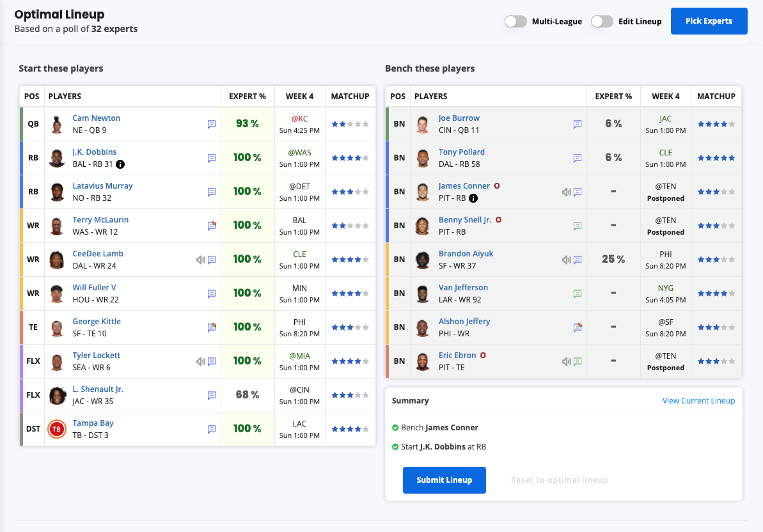Open the notes icon for Cam Newton

212,125
